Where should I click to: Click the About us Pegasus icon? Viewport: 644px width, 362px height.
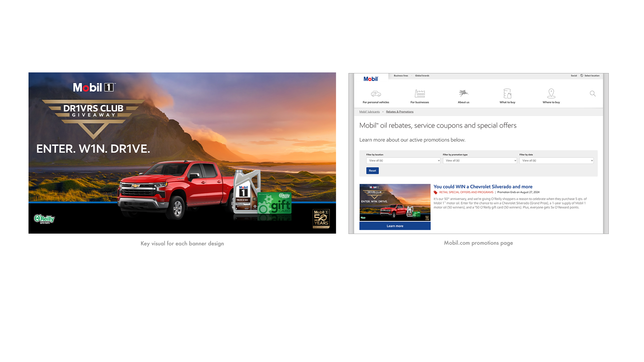(464, 93)
